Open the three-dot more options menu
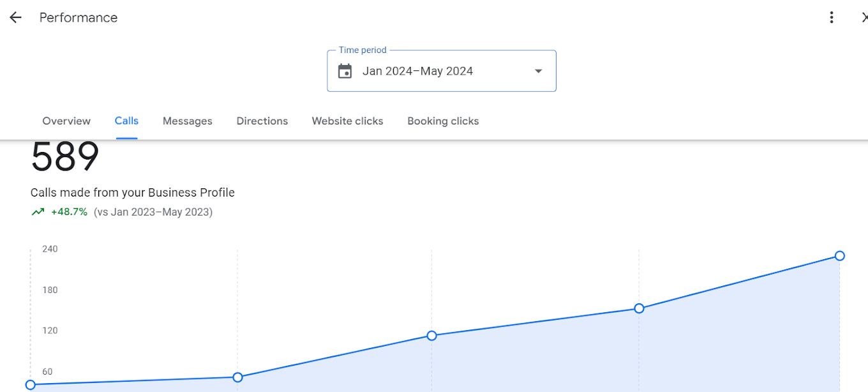 831,18
